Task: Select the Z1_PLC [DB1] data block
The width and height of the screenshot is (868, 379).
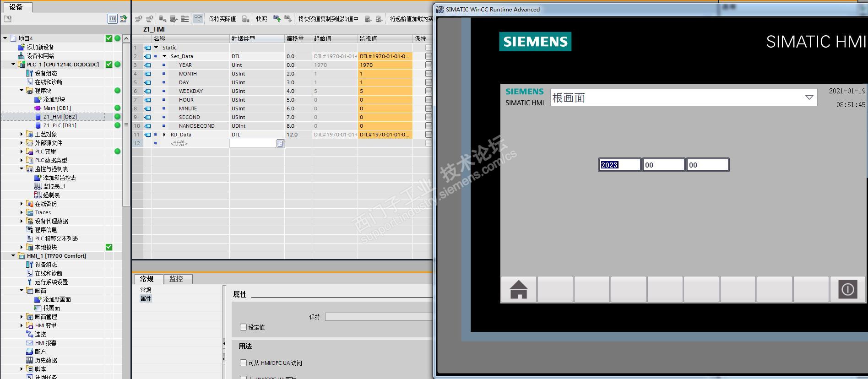Action: click(60, 125)
